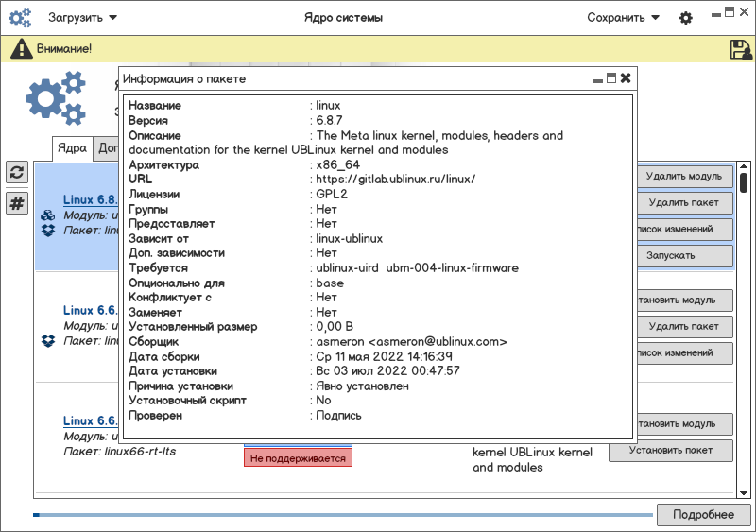756x532 pixels.
Task: Click the dependency linux-ublinux
Action: [349, 238]
